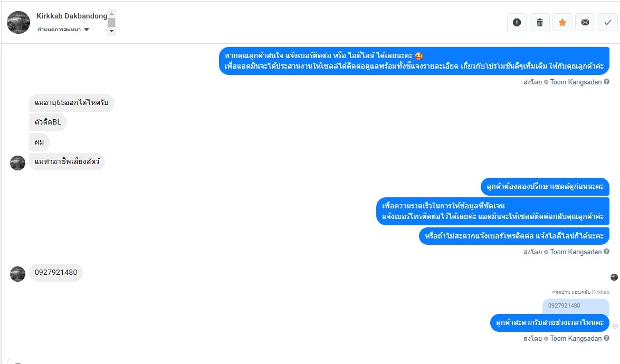Expand the conversation assignment dropdown arrow
The height and width of the screenshot is (364, 620).
coord(87,30)
